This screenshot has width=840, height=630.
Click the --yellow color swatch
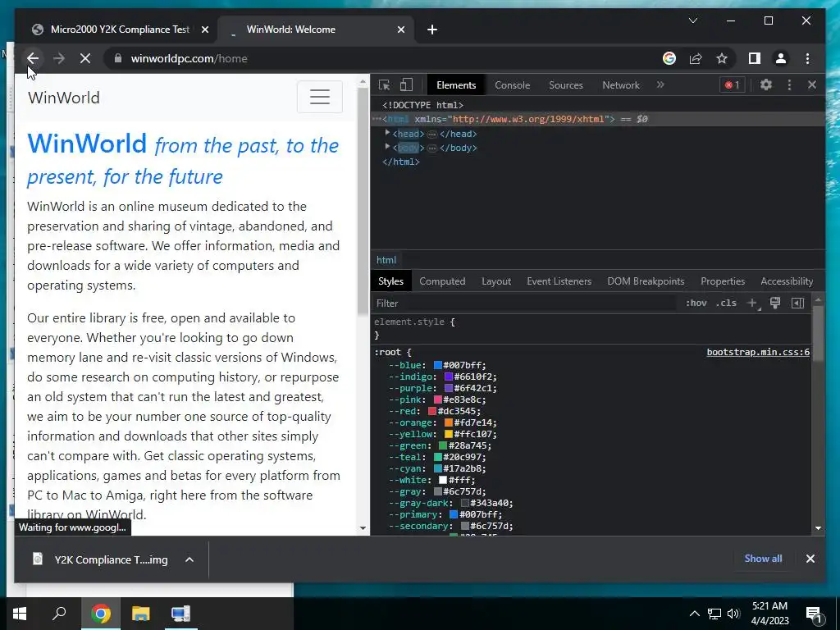[x=449, y=435]
